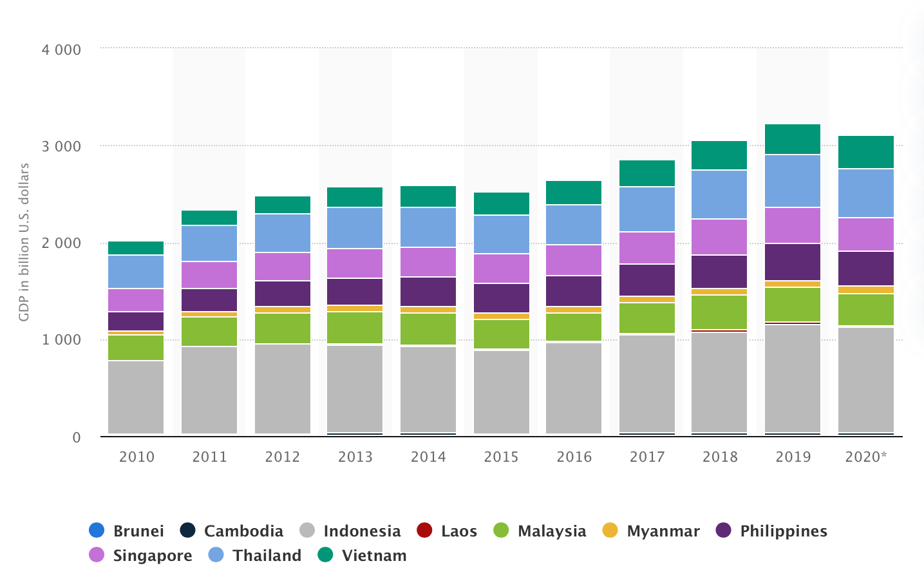Select the Indonesia segment of the 2015 bar
This screenshot has width=924, height=588.
coord(502,392)
